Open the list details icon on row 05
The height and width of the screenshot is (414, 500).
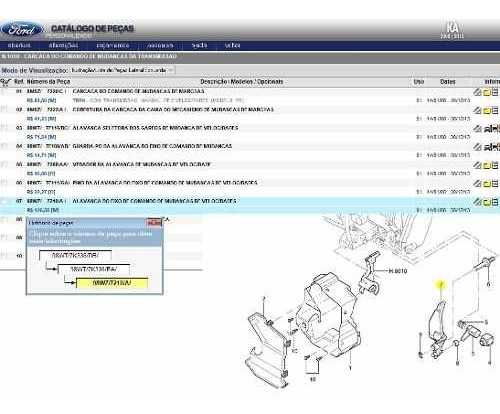click(x=495, y=165)
